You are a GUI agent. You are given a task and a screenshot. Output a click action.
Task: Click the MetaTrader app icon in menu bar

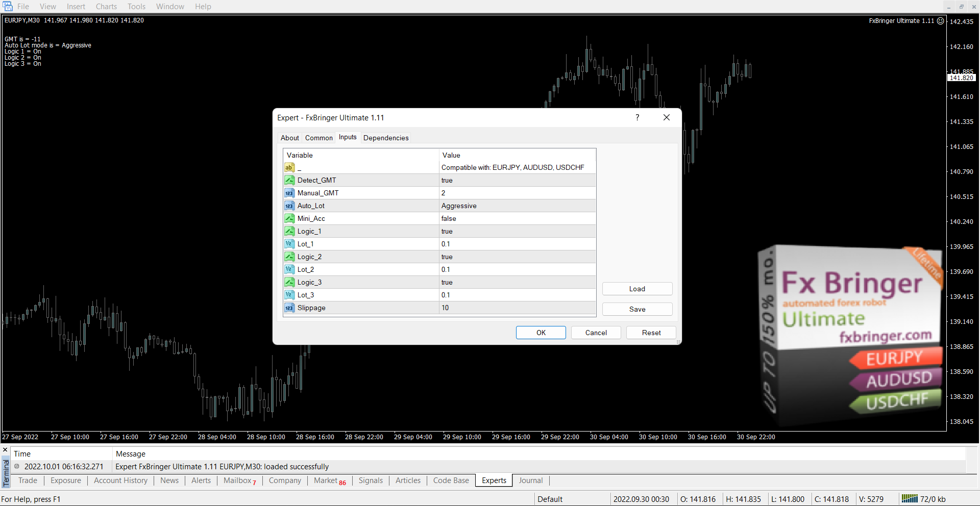click(x=7, y=6)
